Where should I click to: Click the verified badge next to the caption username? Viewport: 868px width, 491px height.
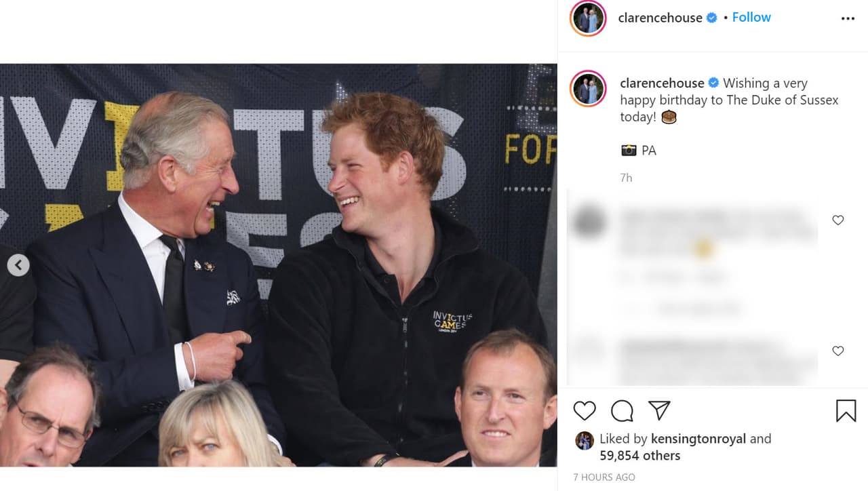pyautogui.click(x=713, y=82)
